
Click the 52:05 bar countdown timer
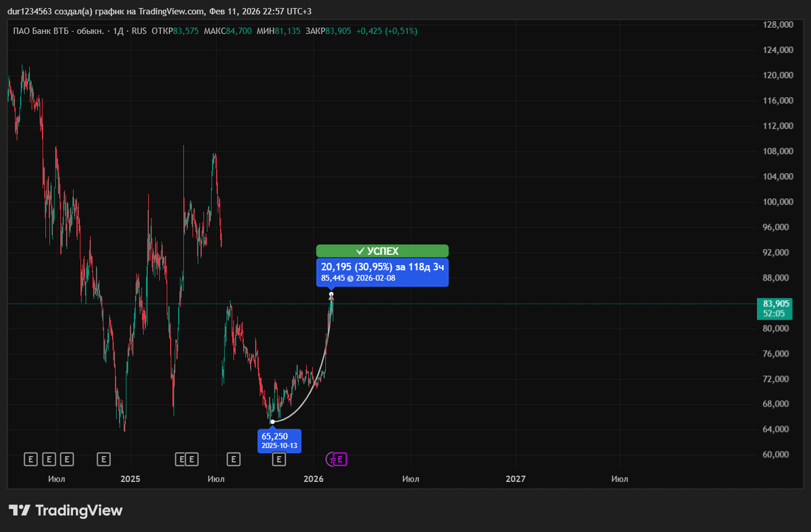coord(773,314)
